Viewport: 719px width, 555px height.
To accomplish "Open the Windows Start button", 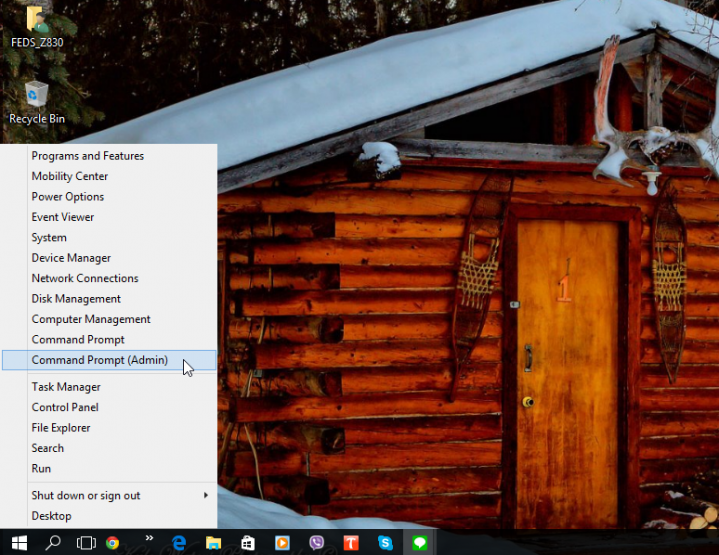I will (x=19, y=543).
